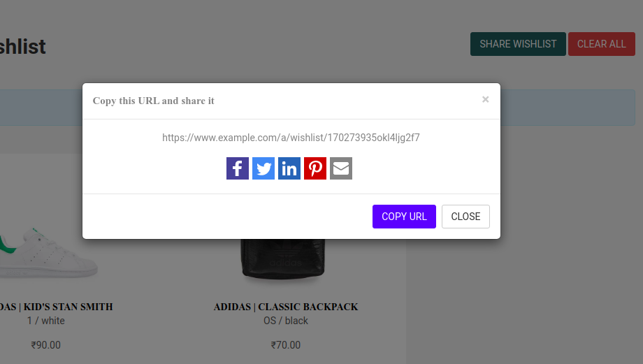Dismiss dialog with the X icon
Viewport: 643px width, 364px height.
coord(486,99)
